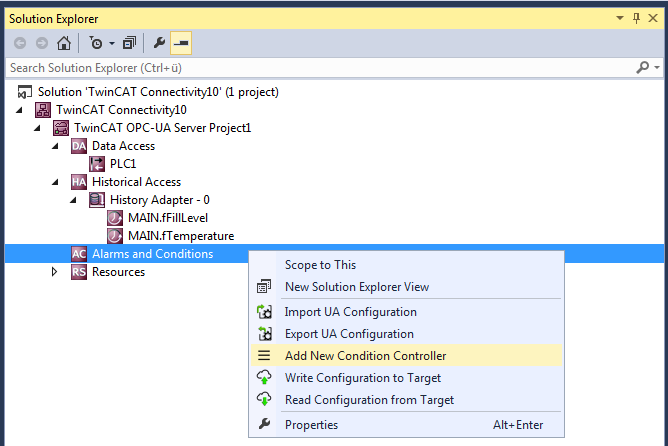668x446 pixels.
Task: Expand the Resources node
Action: point(54,272)
